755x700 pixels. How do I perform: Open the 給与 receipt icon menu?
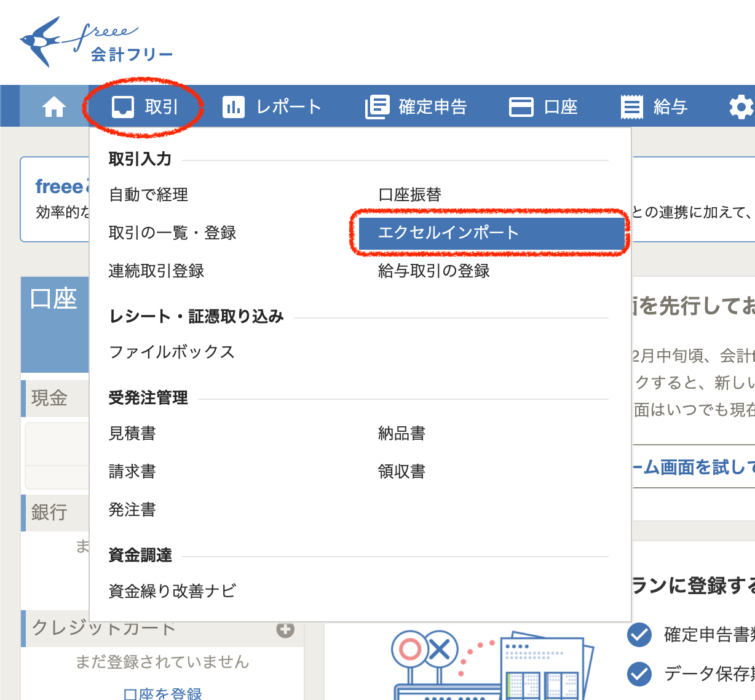631,107
